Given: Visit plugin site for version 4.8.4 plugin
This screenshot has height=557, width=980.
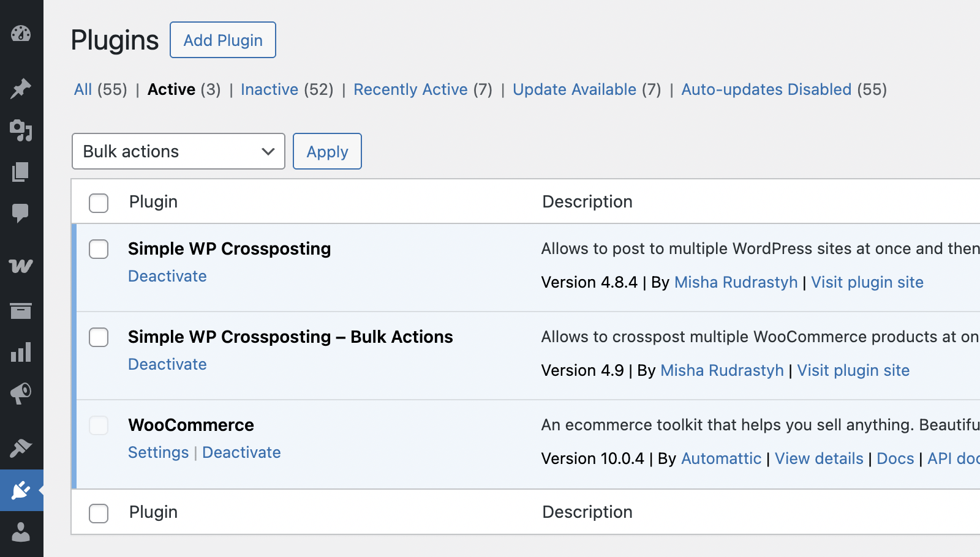Looking at the screenshot, I should click(867, 282).
